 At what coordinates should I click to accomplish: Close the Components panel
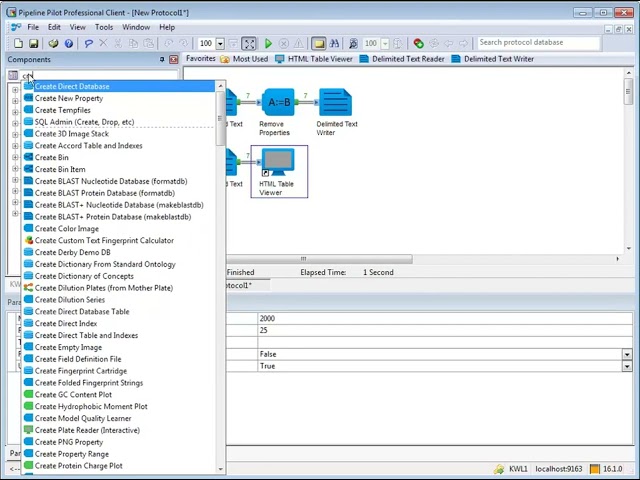[x=173, y=60]
